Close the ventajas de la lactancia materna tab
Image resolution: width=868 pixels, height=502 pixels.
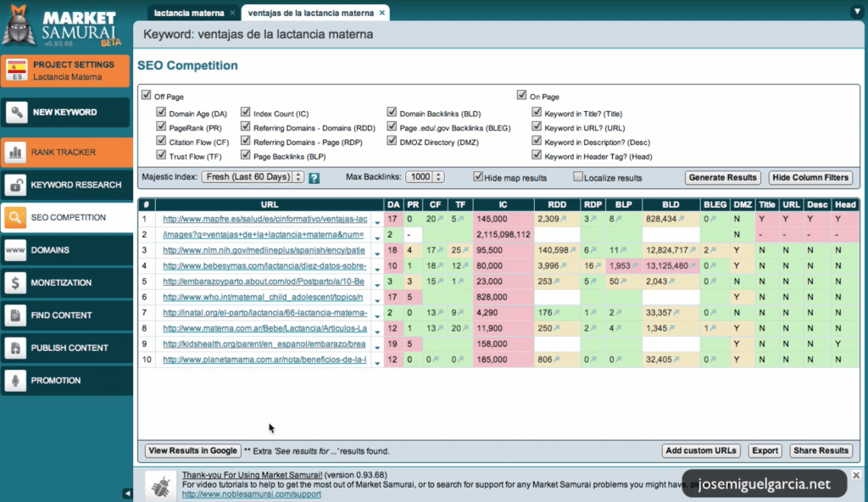[382, 13]
